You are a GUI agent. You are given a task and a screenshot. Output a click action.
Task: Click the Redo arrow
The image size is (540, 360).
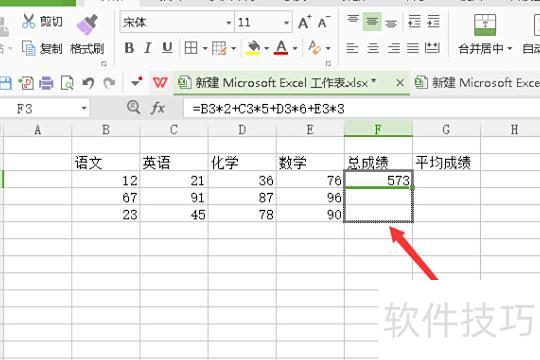[110, 83]
